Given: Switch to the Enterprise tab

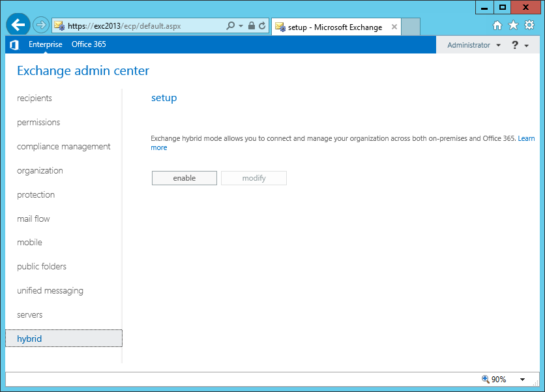Looking at the screenshot, I should (x=46, y=44).
